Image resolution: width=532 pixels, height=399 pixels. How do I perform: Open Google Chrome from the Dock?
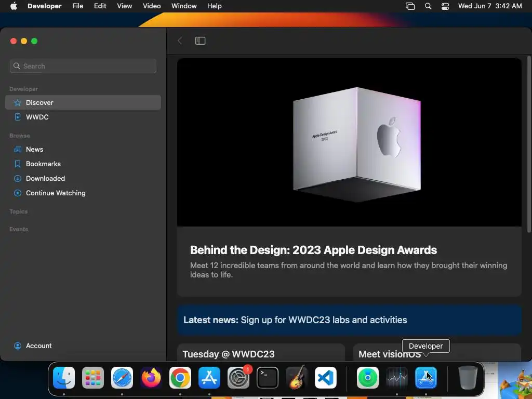pyautogui.click(x=180, y=378)
